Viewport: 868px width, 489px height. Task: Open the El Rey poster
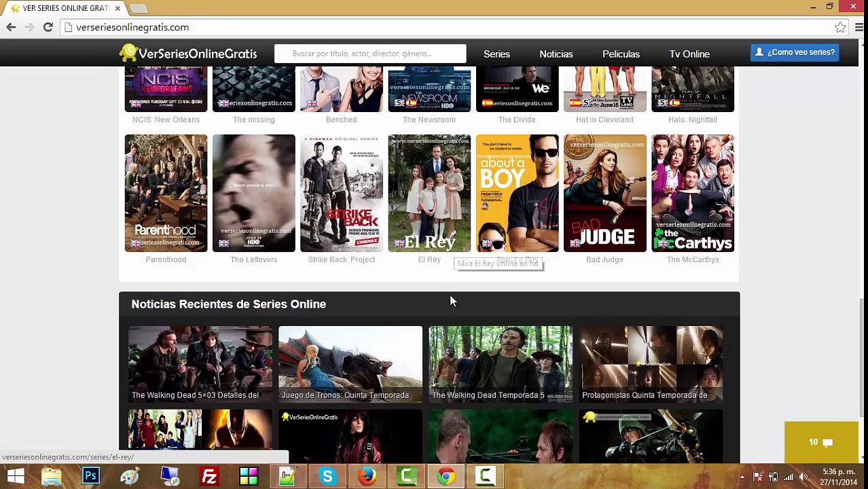click(429, 193)
